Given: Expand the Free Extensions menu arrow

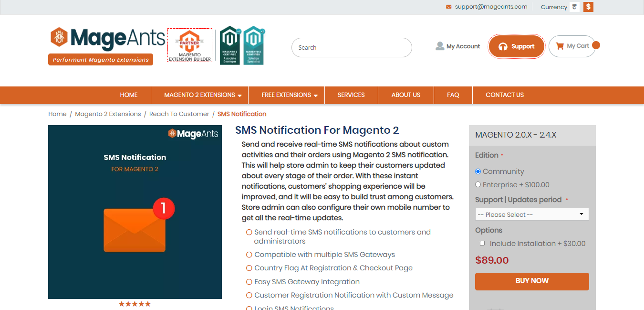Looking at the screenshot, I should pos(316,96).
